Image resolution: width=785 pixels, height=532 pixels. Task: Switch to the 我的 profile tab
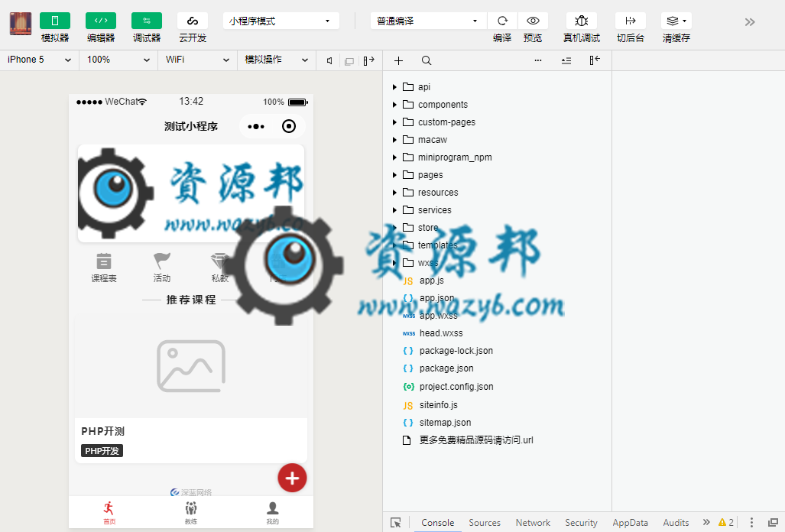(x=272, y=512)
